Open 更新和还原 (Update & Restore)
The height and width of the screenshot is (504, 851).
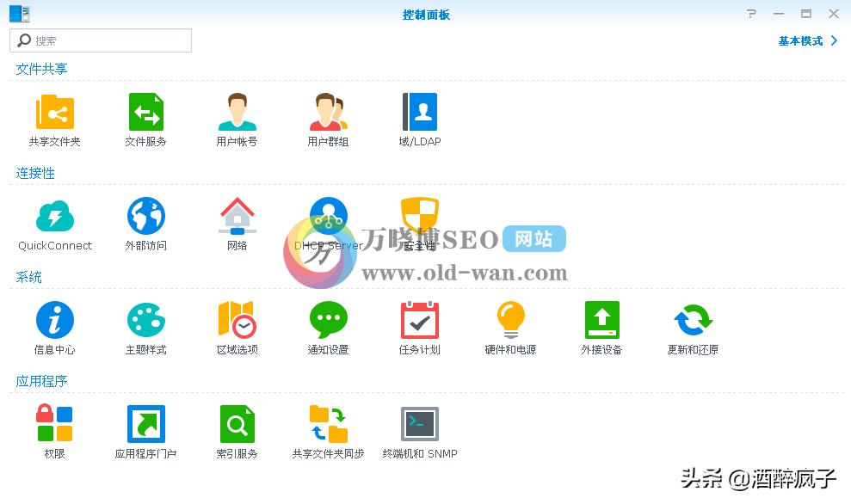tap(693, 322)
